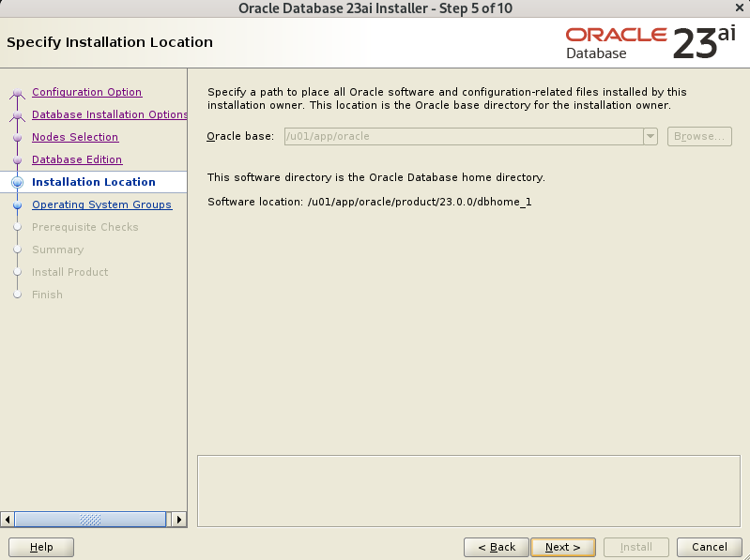Click the disabled Install button
The image size is (750, 560).
(x=636, y=547)
